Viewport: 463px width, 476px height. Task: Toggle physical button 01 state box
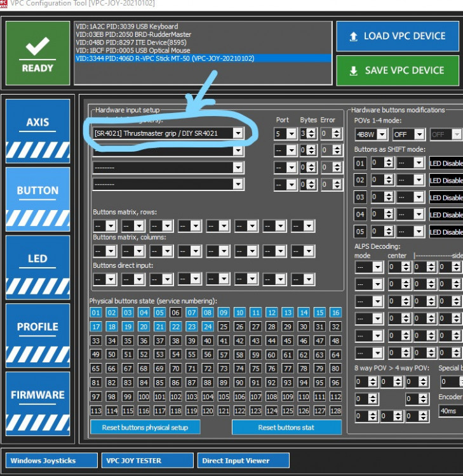(96, 312)
